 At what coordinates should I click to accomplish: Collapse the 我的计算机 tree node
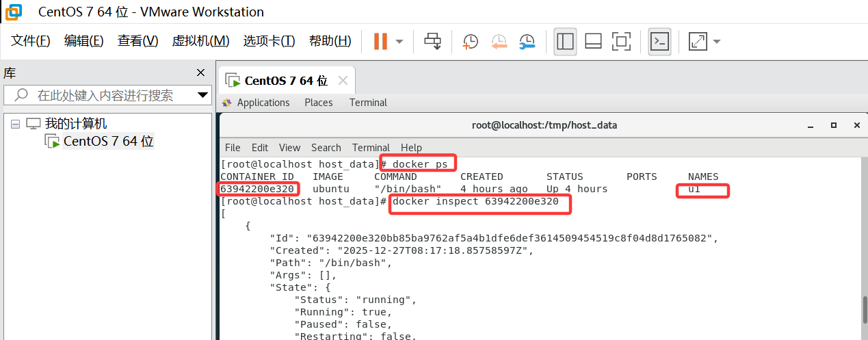15,124
